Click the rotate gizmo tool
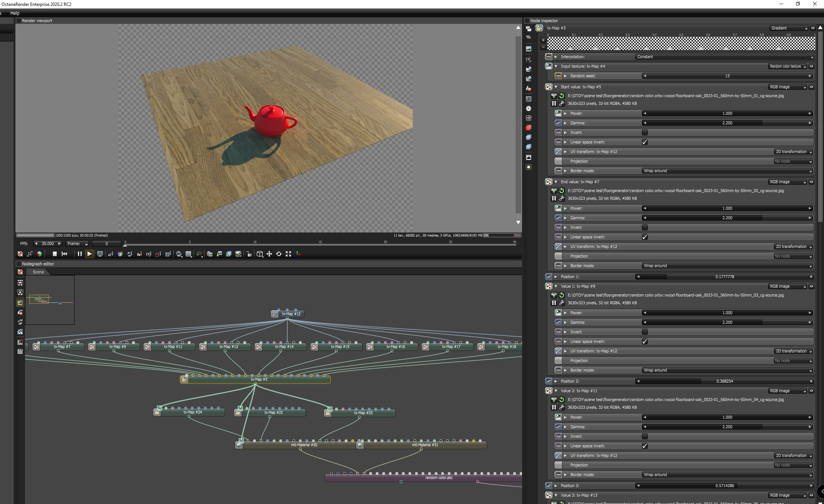Viewport: 824px width, 504px height. (x=279, y=254)
